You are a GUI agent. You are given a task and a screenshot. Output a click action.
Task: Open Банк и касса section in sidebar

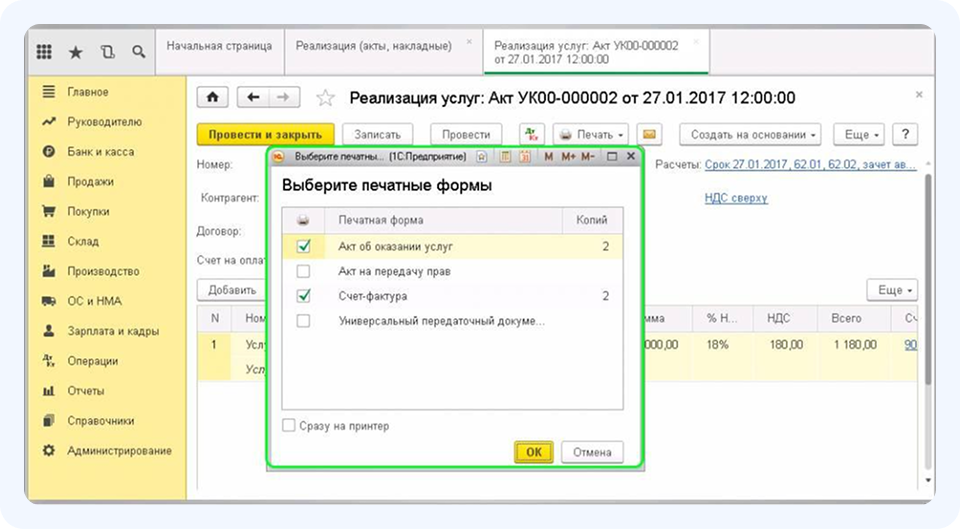tap(100, 152)
